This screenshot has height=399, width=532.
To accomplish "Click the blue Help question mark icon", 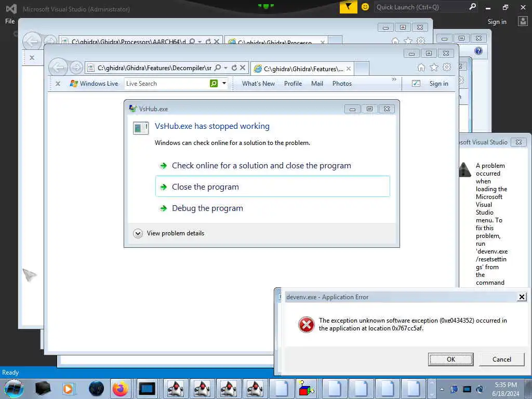I will pyautogui.click(x=478, y=51).
